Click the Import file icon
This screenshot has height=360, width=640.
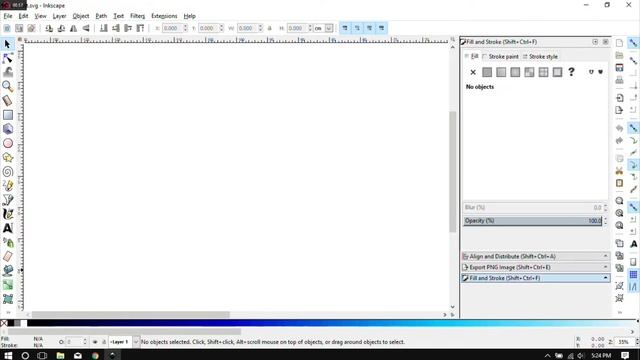(620, 98)
